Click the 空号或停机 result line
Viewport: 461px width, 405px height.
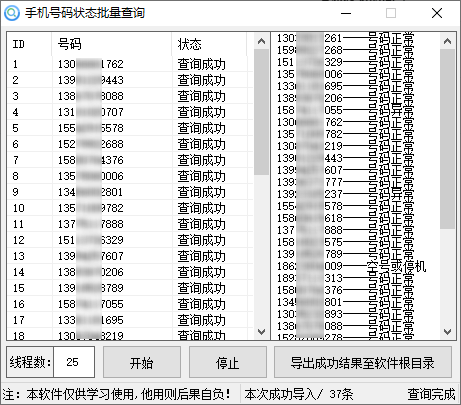tap(351, 266)
